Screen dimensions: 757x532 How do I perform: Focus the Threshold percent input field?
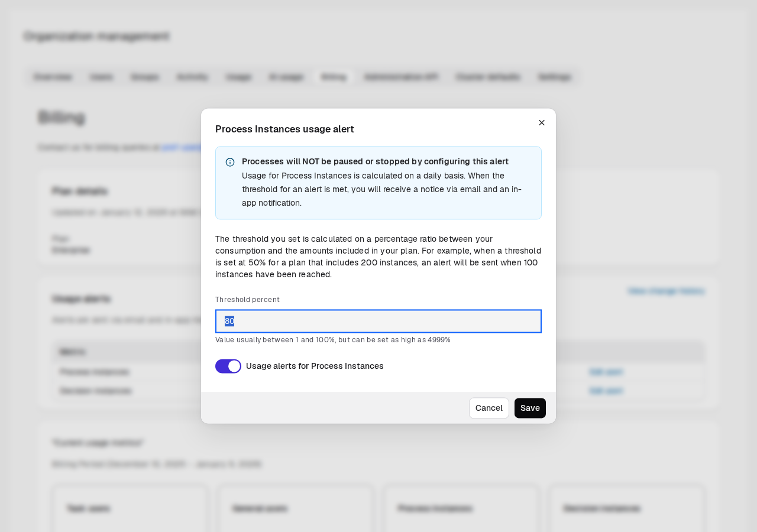[x=378, y=321]
